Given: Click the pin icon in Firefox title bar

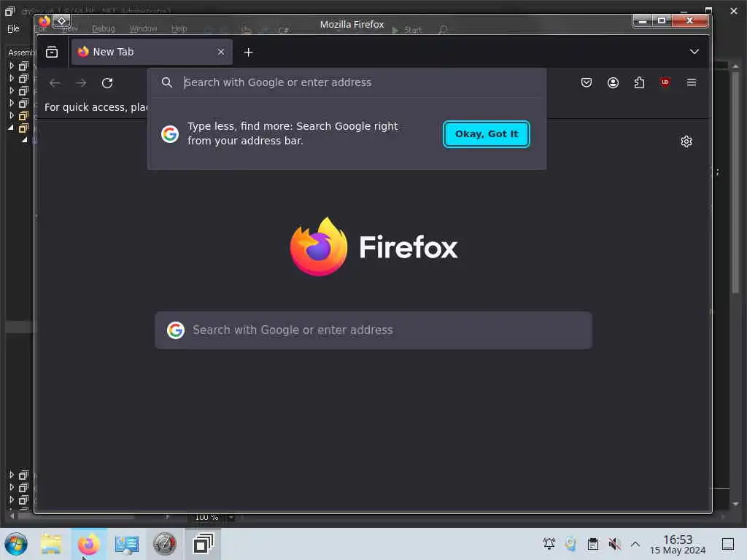Looking at the screenshot, I should click(x=62, y=21).
